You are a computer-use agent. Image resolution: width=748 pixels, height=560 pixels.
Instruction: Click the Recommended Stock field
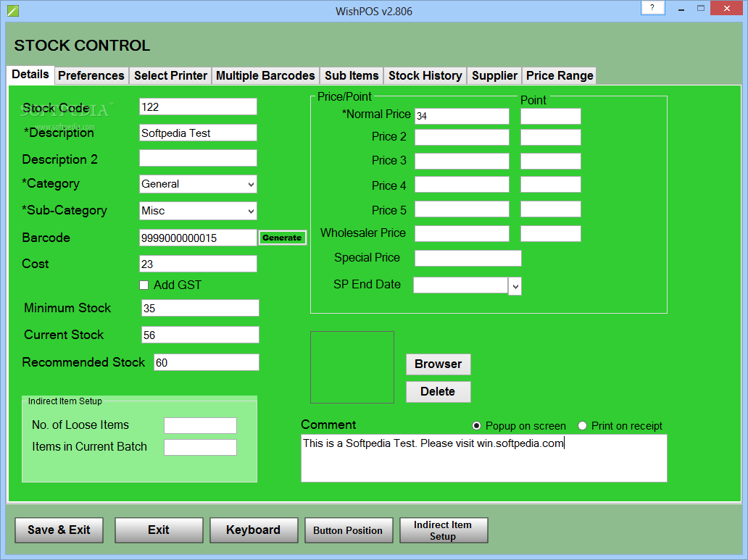coord(207,362)
